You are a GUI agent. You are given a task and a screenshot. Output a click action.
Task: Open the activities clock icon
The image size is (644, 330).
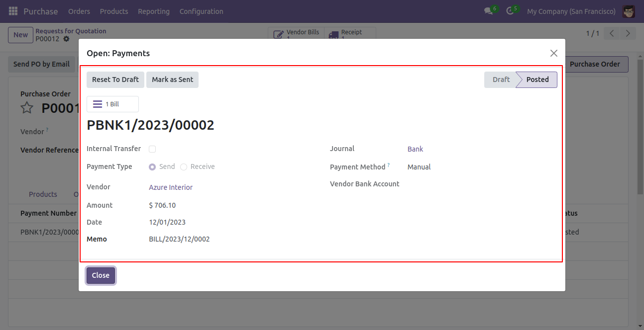[x=510, y=11]
